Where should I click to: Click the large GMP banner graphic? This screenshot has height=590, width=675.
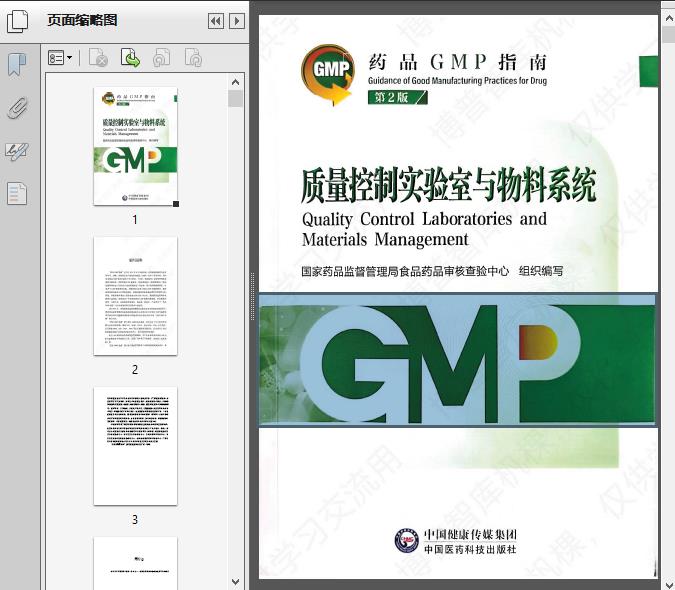coord(457,360)
